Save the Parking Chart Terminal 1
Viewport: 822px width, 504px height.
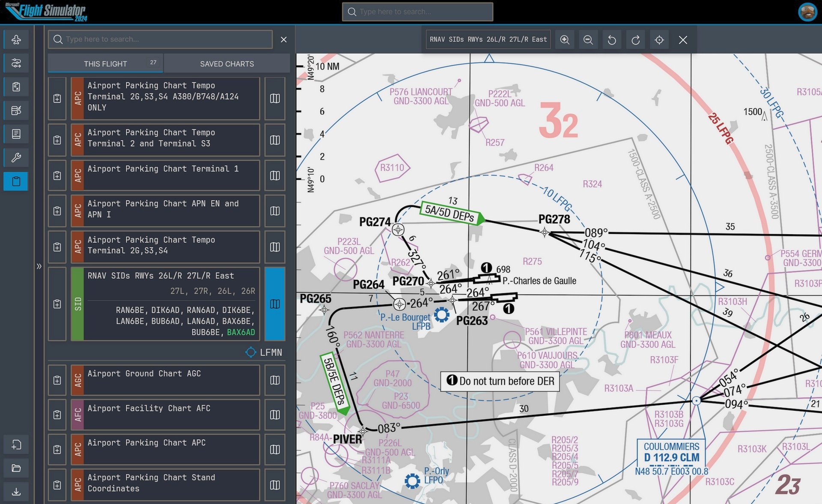click(57, 176)
